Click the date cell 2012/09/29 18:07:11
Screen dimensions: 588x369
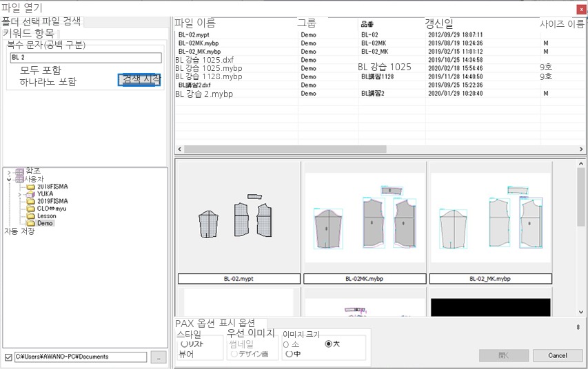[455, 35]
